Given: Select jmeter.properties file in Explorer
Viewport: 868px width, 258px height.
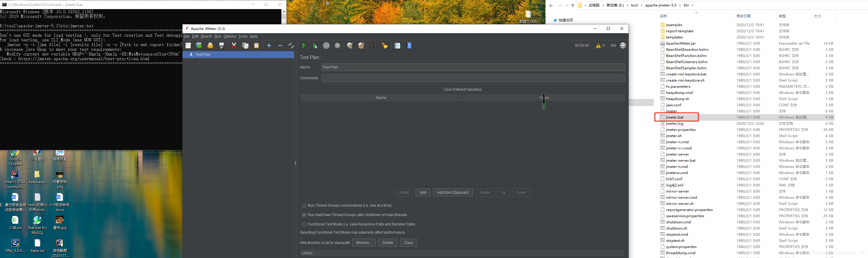Looking at the screenshot, I should click(x=681, y=129).
